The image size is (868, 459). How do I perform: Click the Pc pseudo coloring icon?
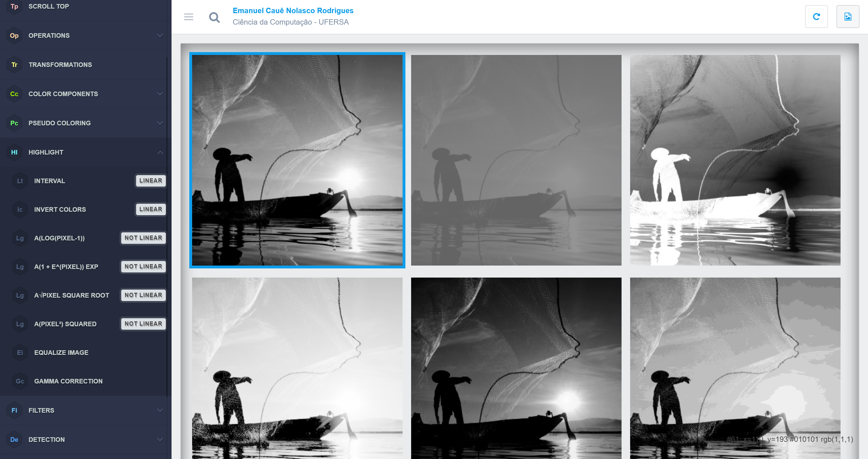(x=14, y=123)
